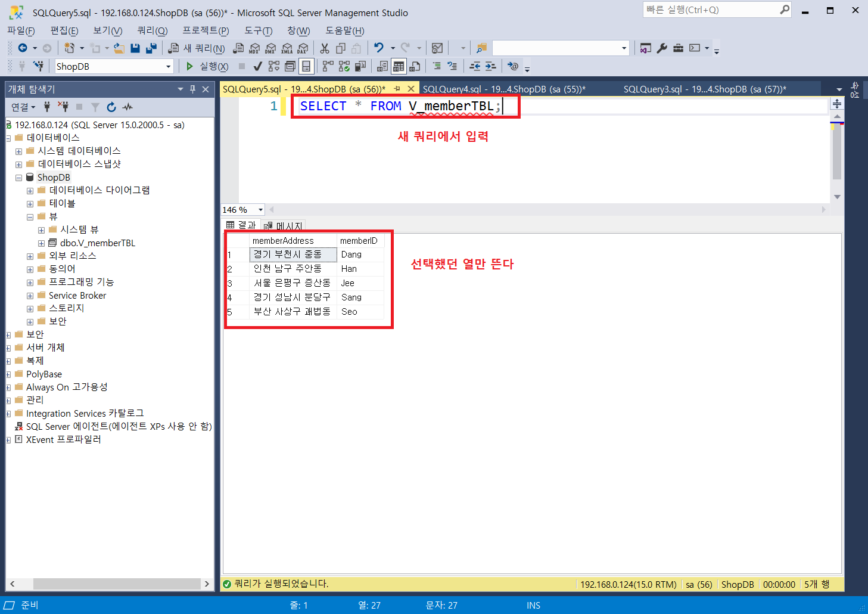Viewport: 868px width, 614px height.
Task: Switch to the SQLQuery3.sql tab
Action: tap(705, 89)
